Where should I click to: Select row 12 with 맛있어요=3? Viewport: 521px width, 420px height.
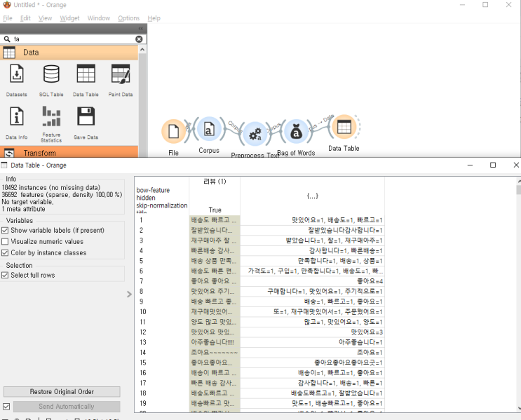click(x=312, y=332)
